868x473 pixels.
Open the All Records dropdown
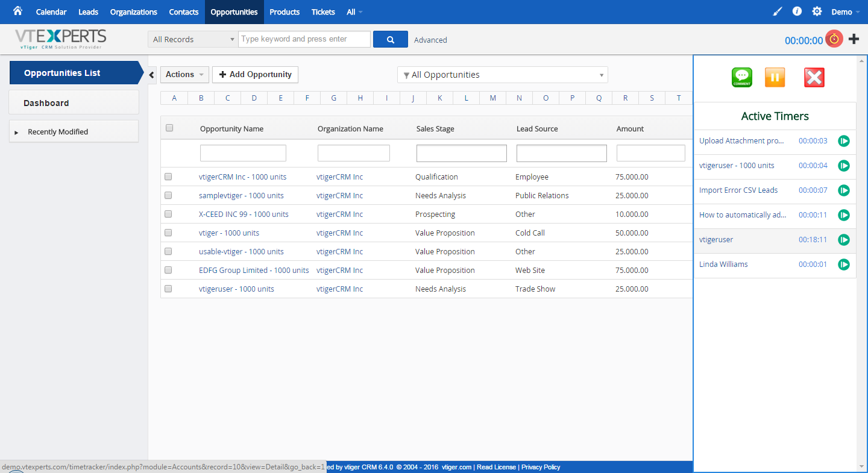[x=193, y=39]
